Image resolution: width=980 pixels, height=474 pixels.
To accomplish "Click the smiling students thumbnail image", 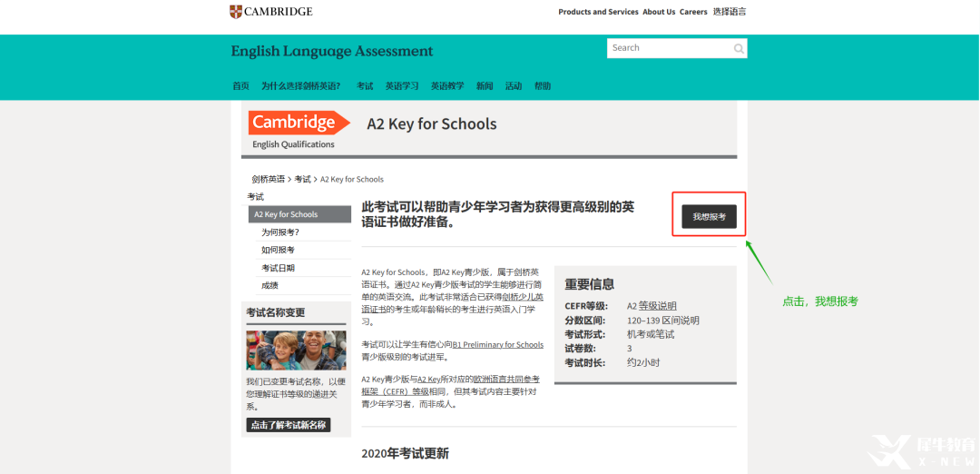I will pos(296,351).
